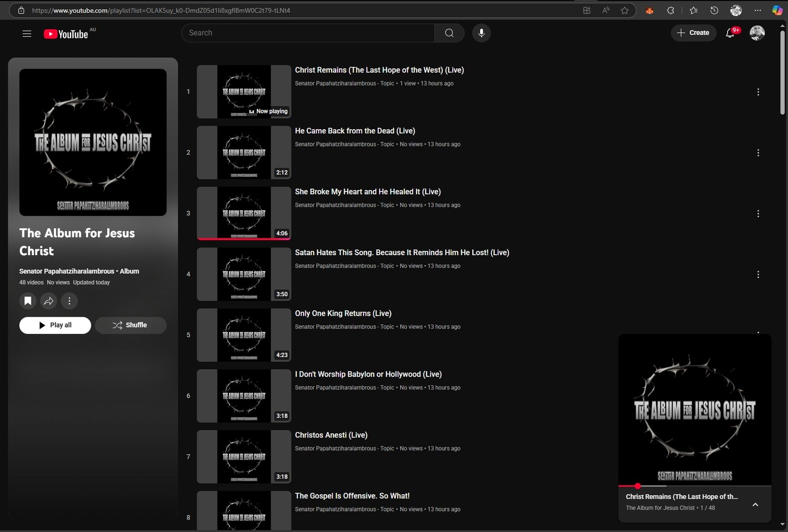Go to the YouTube home logo
This screenshot has height=532, width=788.
[x=66, y=34]
